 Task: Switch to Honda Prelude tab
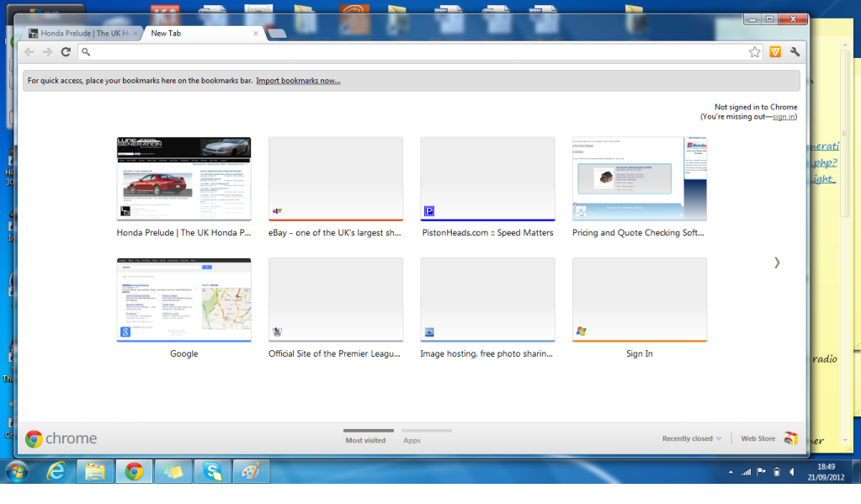click(83, 34)
